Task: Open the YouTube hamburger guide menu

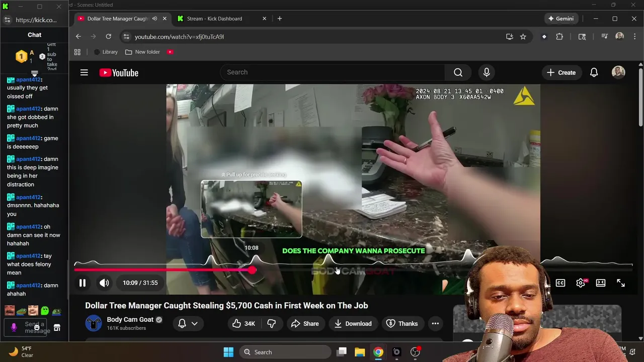Action: (x=84, y=72)
